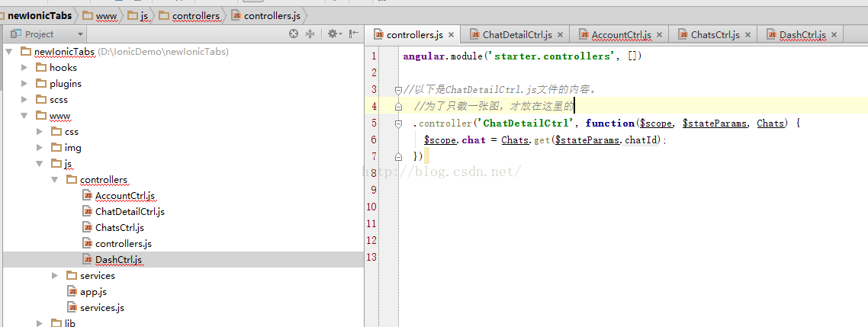Click line number 1 in the gutter
868x327 pixels.
pyautogui.click(x=374, y=56)
